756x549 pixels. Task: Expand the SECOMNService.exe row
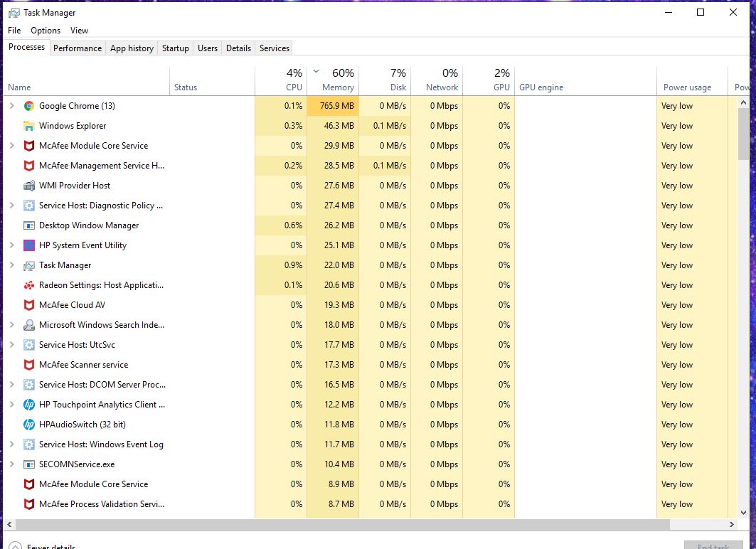point(12,464)
